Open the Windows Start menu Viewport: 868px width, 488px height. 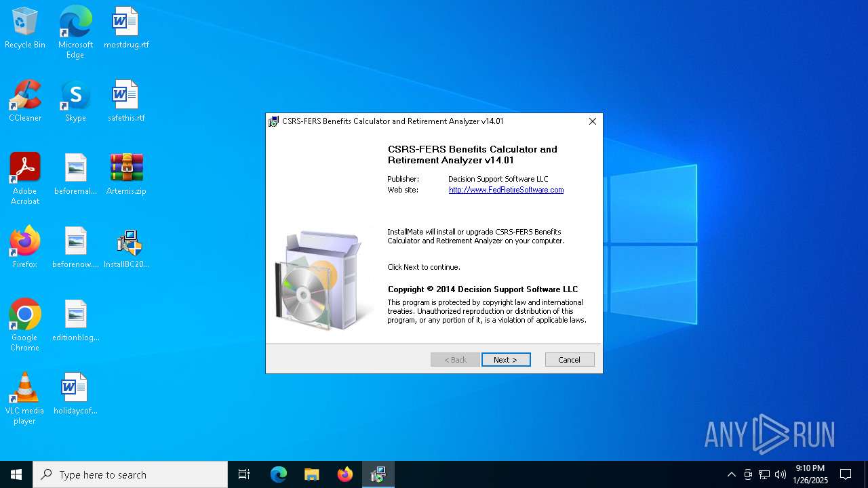pos(16,474)
